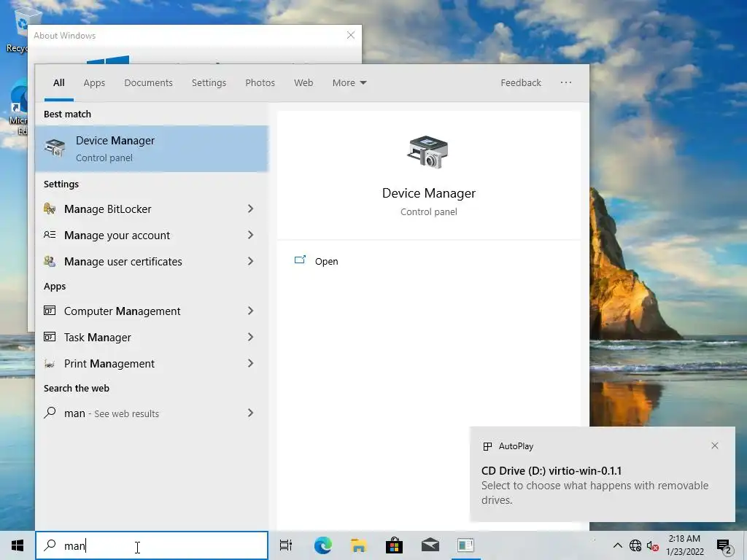Select Manage BitLocker setting text

pos(108,209)
